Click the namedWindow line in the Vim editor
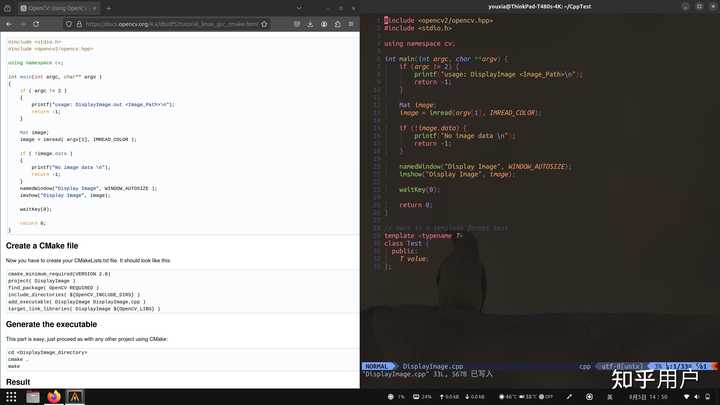Screen dimensions: 720x405 [x=485, y=166]
